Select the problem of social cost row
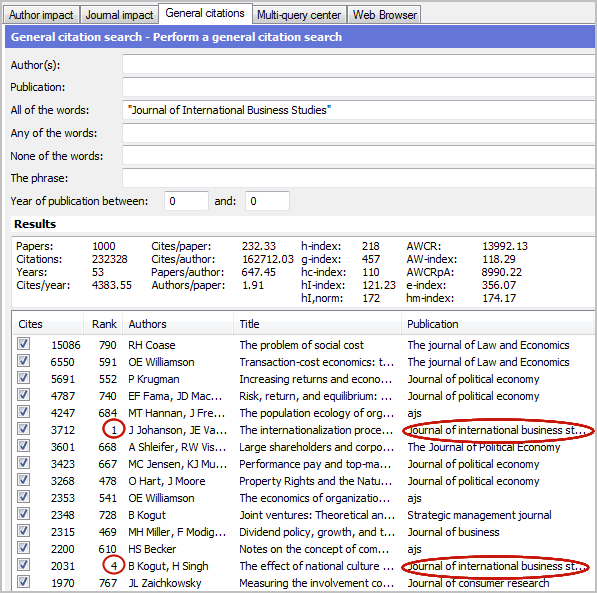 coord(303,345)
